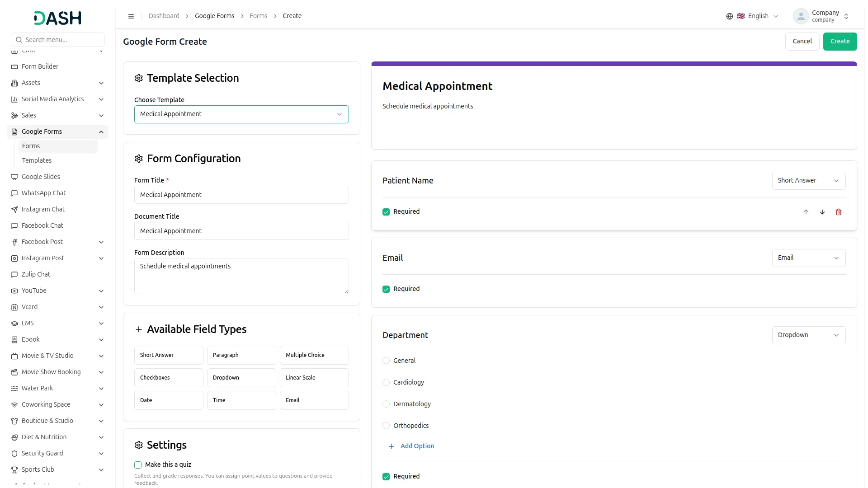Open Email field type dropdown
The width and height of the screenshot is (868, 488).
coord(809,258)
